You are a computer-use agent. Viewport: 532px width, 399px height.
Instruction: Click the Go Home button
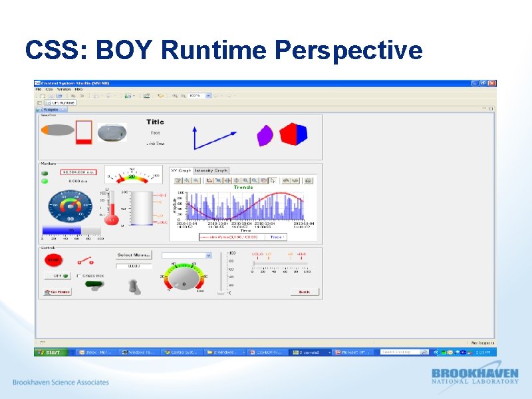click(x=57, y=292)
